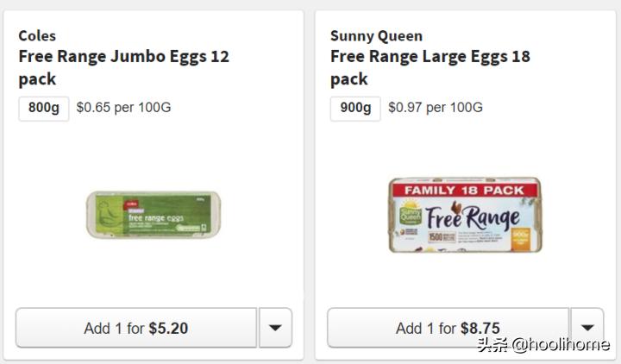621x364 pixels.
Task: Add Coles Jumbo Eggs for $5.20
Action: click(136, 328)
